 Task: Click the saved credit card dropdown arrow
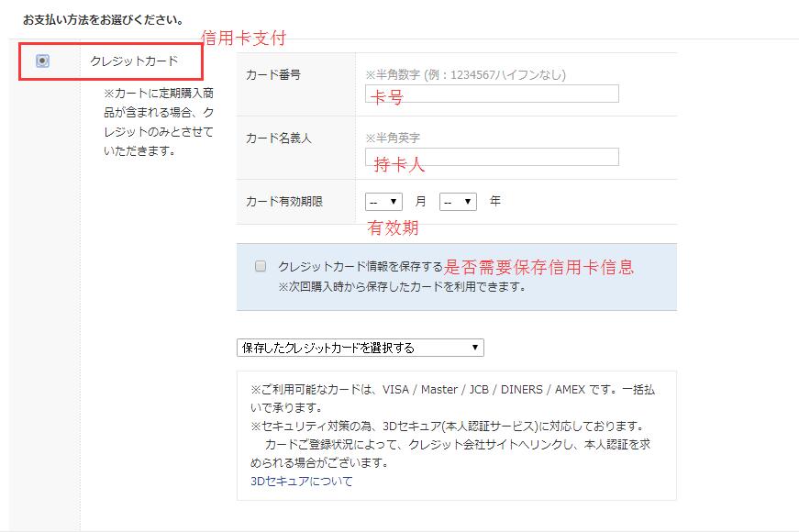[x=475, y=348]
